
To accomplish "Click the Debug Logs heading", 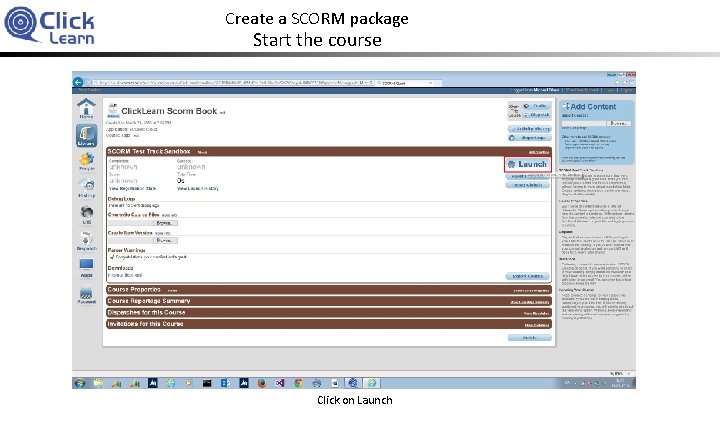I will (121, 199).
